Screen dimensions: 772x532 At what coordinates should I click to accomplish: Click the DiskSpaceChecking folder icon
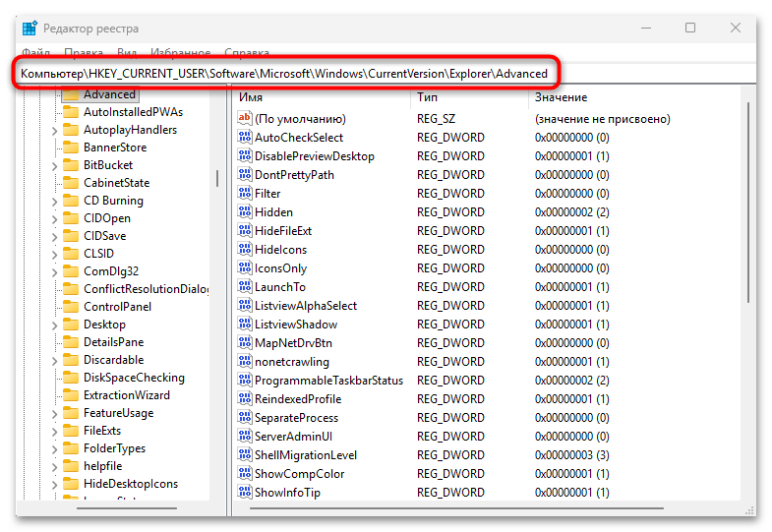pyautogui.click(x=71, y=378)
